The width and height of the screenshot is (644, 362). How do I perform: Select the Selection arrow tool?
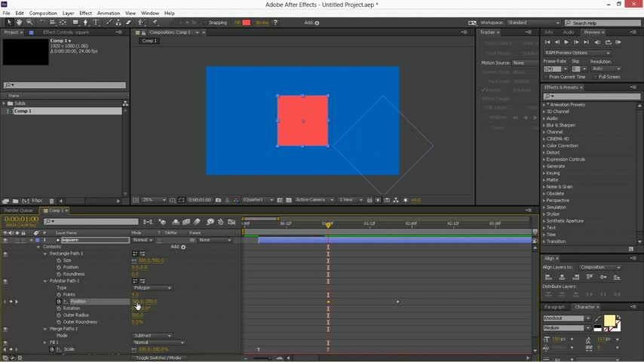pos(9,22)
